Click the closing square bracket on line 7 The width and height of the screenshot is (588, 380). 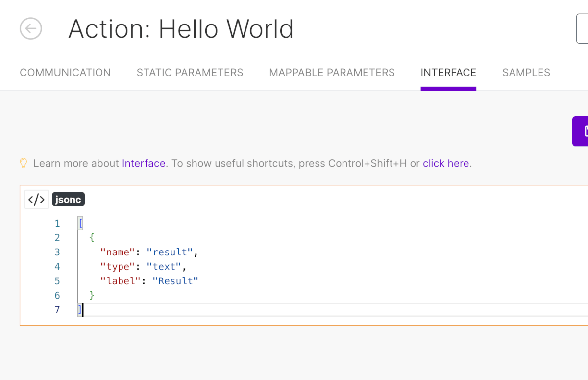coord(80,310)
